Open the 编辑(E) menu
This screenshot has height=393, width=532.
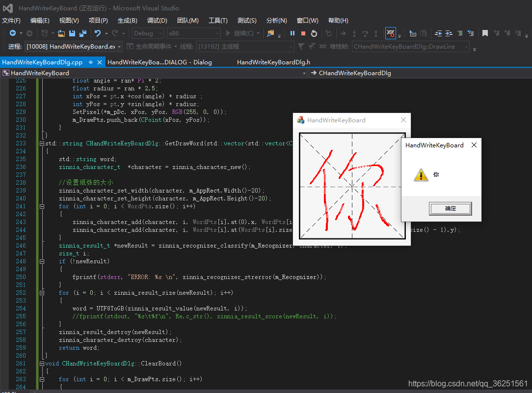tap(40, 21)
